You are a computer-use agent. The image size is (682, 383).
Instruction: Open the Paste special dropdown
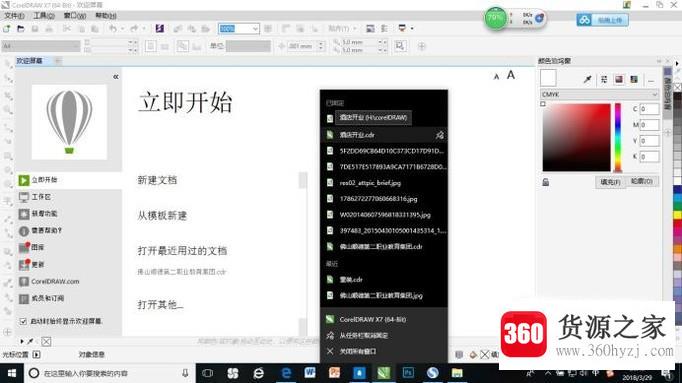(342, 29)
